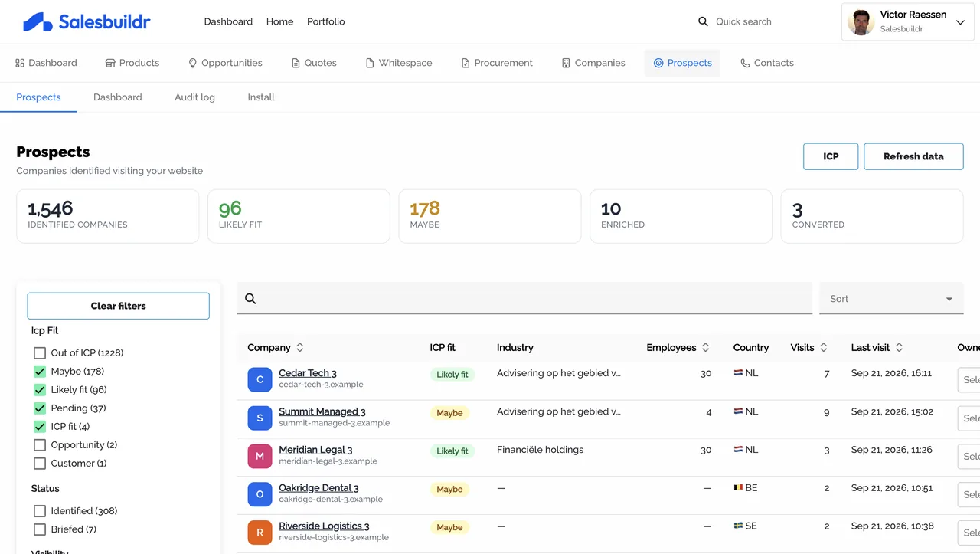Open owner select for Cedar Tech 3
Screen dimensions: 980x554
[969, 380]
